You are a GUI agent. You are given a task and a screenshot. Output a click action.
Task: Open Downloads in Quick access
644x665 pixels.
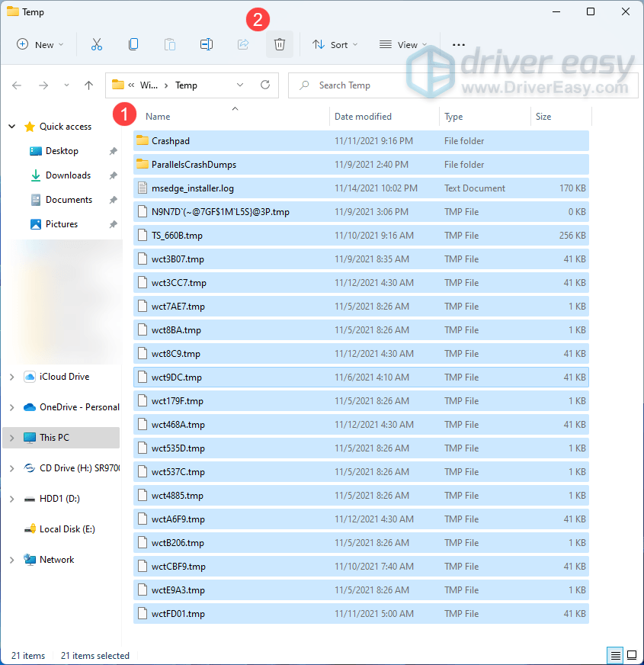point(69,175)
